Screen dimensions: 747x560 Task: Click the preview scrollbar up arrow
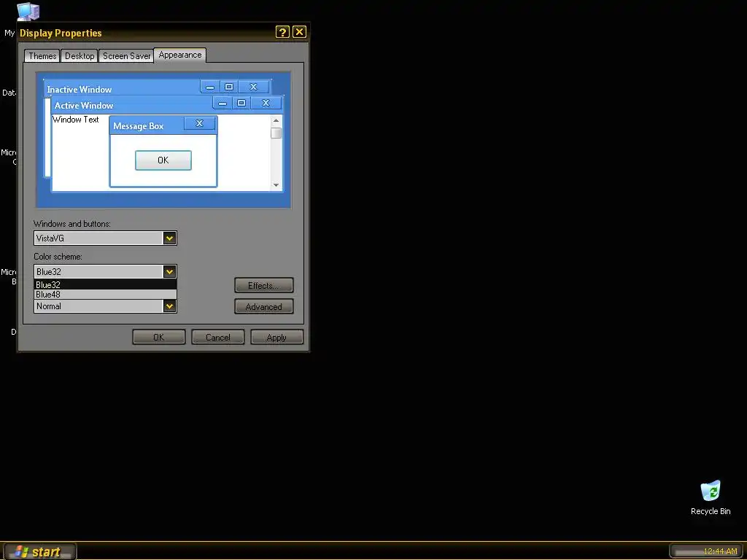(276, 120)
